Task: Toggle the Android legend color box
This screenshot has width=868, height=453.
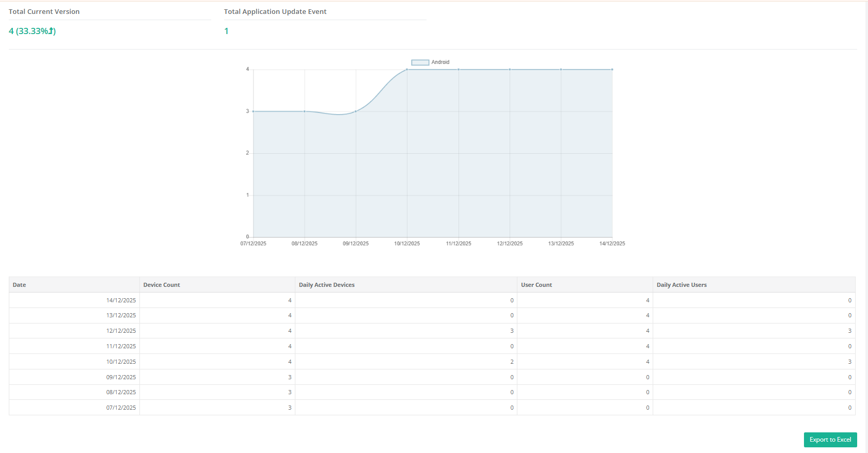Action: (x=420, y=62)
